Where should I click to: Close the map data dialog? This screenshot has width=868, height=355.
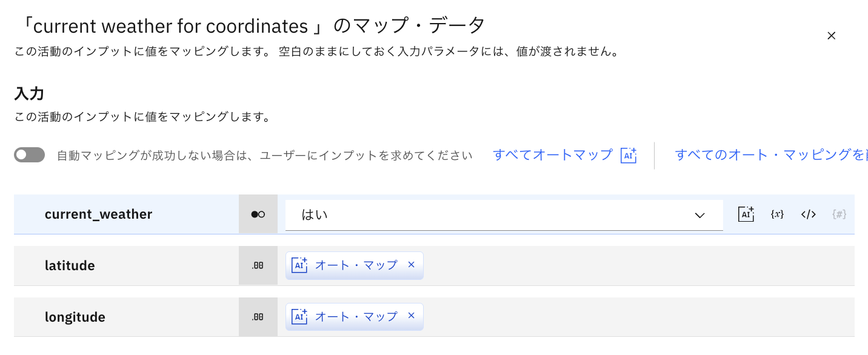[x=831, y=36]
